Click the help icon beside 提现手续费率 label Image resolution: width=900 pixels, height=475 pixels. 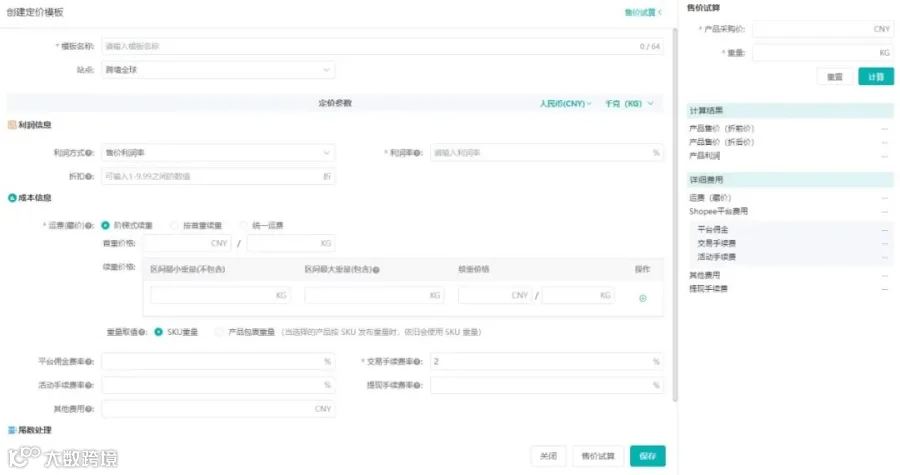(417, 386)
